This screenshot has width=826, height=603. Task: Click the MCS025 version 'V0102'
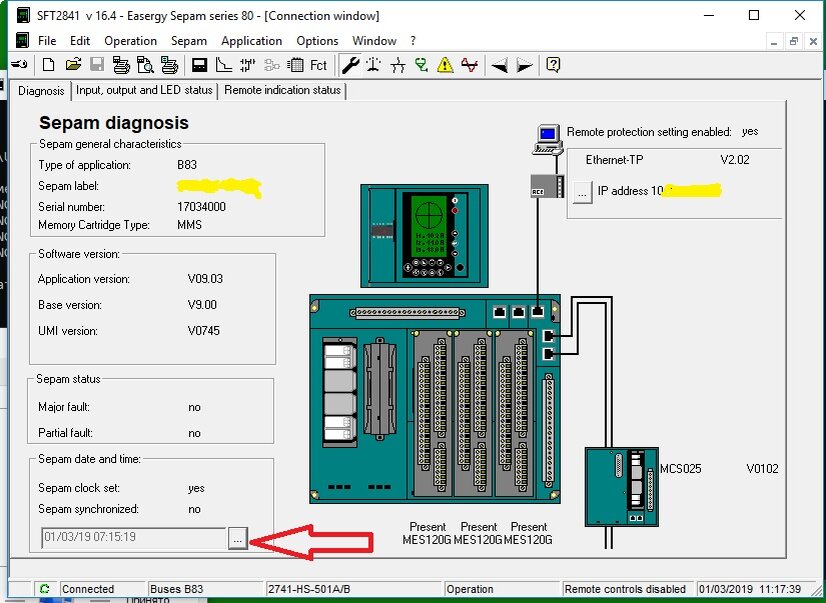click(762, 469)
